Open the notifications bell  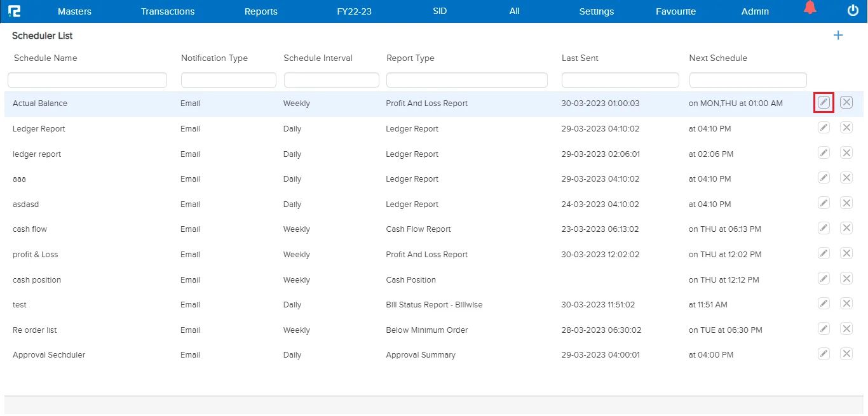810,9
